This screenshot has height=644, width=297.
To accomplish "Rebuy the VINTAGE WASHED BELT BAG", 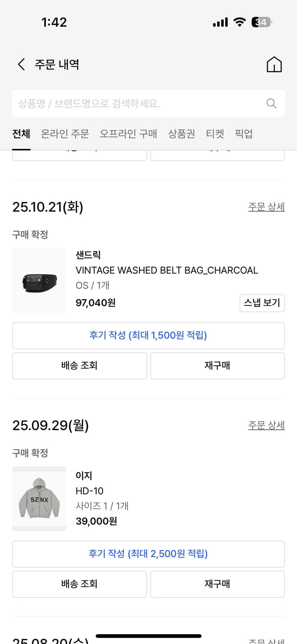I will (217, 365).
